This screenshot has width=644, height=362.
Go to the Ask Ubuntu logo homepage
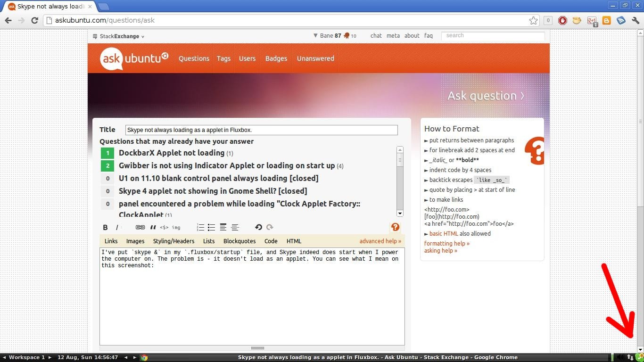pyautogui.click(x=134, y=58)
